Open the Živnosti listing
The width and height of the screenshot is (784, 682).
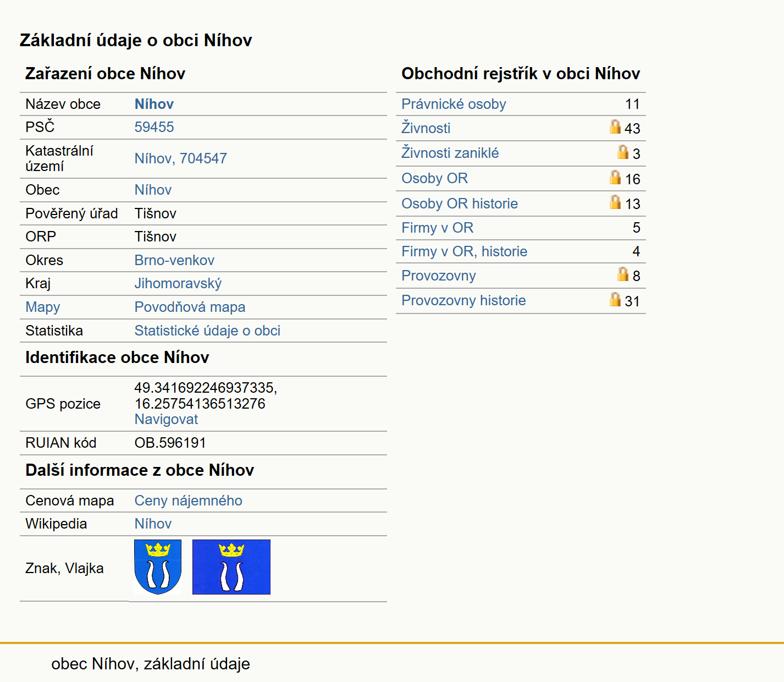pos(426,128)
